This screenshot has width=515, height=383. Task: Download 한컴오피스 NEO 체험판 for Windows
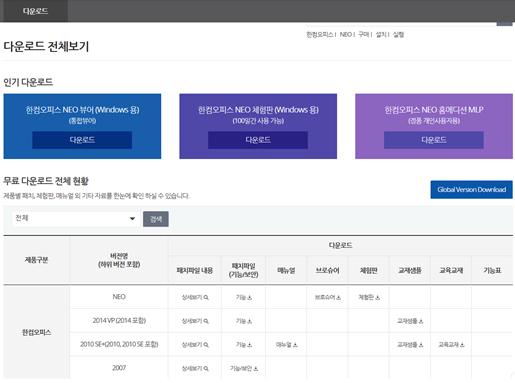(258, 140)
